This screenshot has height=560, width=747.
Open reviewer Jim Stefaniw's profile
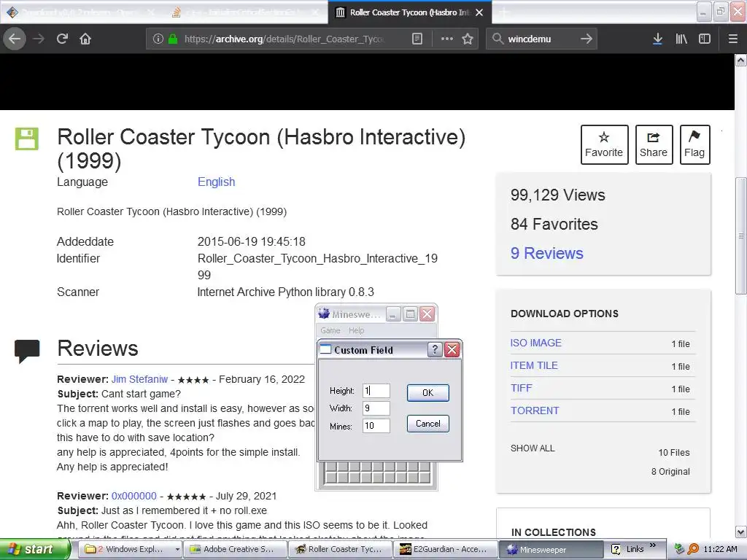[139, 379]
